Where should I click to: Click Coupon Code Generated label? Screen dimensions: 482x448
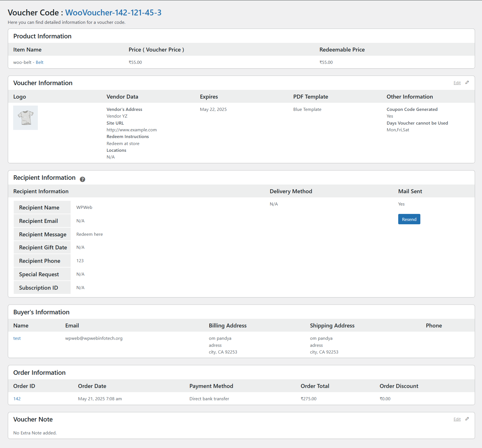click(x=412, y=109)
